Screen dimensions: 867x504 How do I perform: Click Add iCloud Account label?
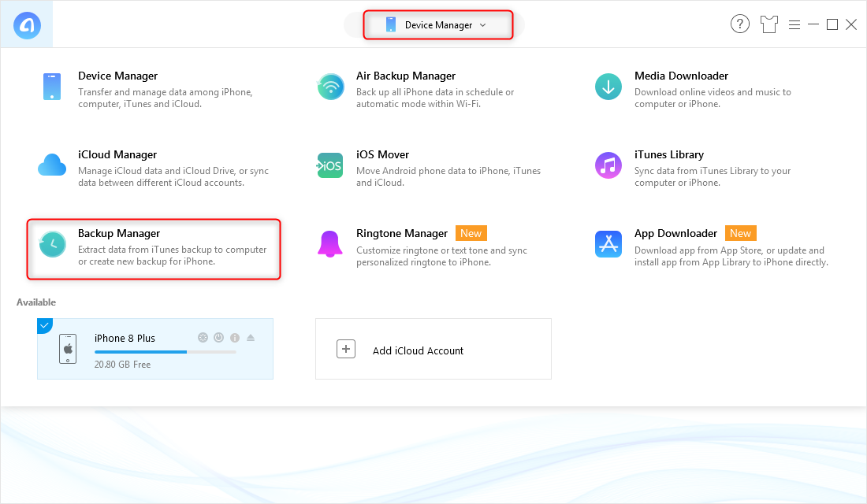click(418, 350)
